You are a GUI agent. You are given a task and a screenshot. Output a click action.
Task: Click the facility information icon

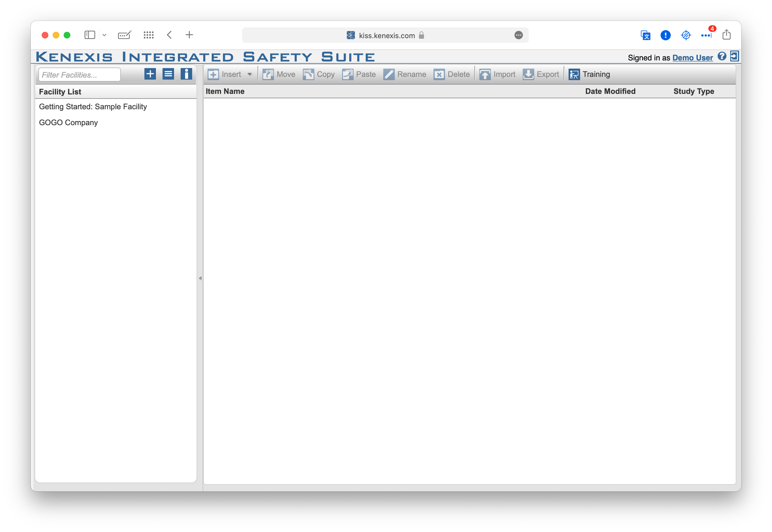click(x=186, y=74)
